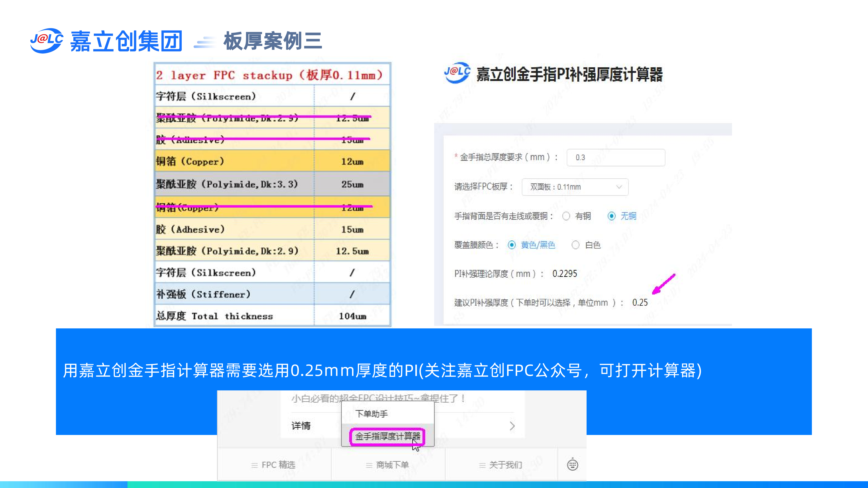868x488 pixels.
Task: Select the 有铜 radio button
Action: click(x=566, y=216)
